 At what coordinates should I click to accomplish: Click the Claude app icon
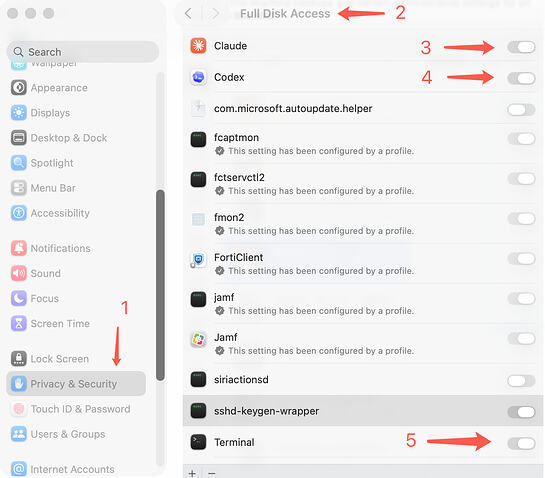click(198, 46)
